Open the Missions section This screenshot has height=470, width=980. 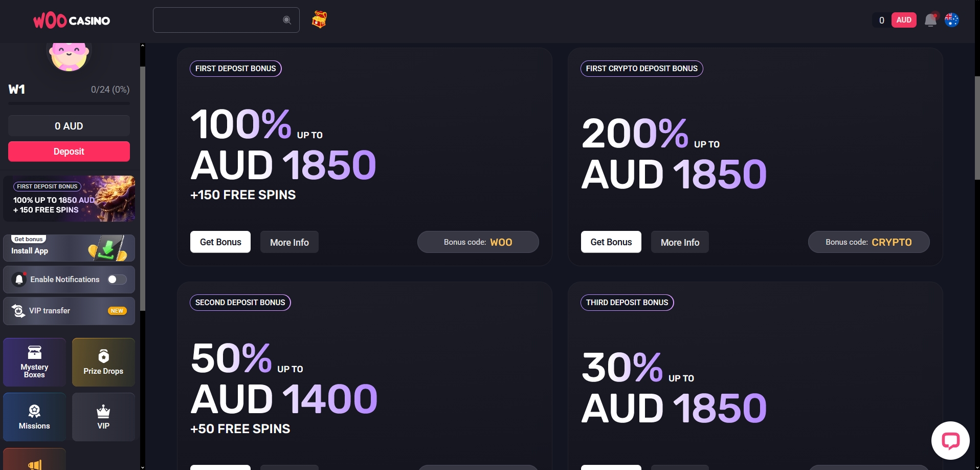[x=34, y=417]
